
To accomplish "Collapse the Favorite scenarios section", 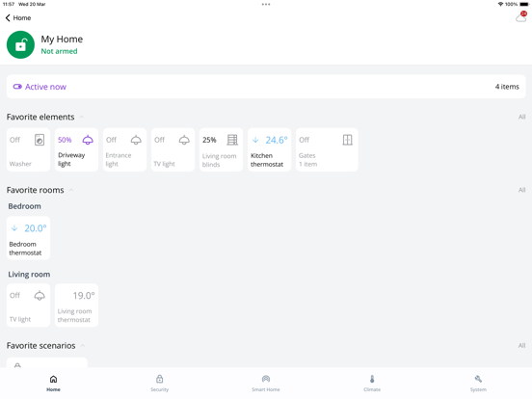I will click(83, 346).
